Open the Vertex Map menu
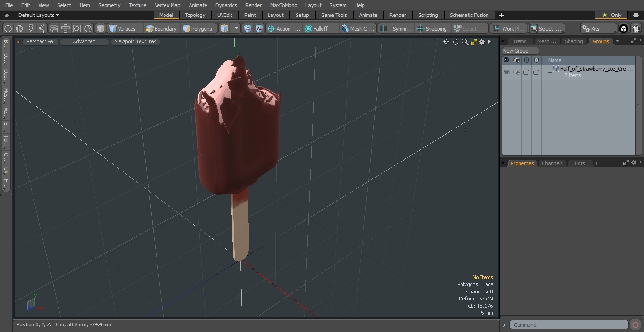The height and width of the screenshot is (332, 644). [167, 5]
